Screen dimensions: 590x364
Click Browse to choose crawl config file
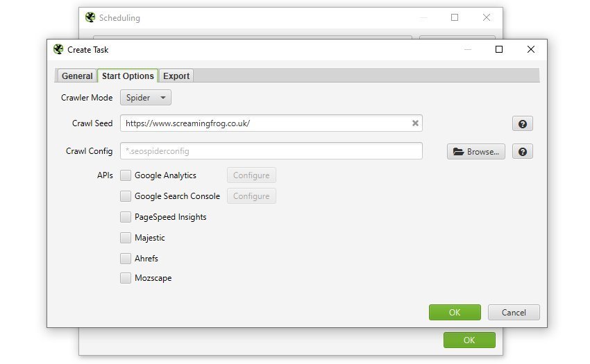[x=475, y=152]
